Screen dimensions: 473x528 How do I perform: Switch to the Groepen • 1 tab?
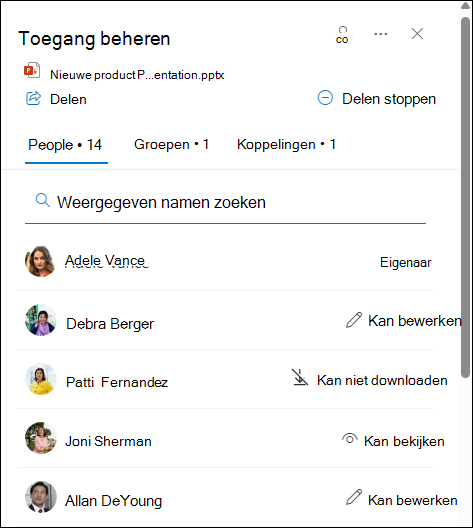click(171, 145)
